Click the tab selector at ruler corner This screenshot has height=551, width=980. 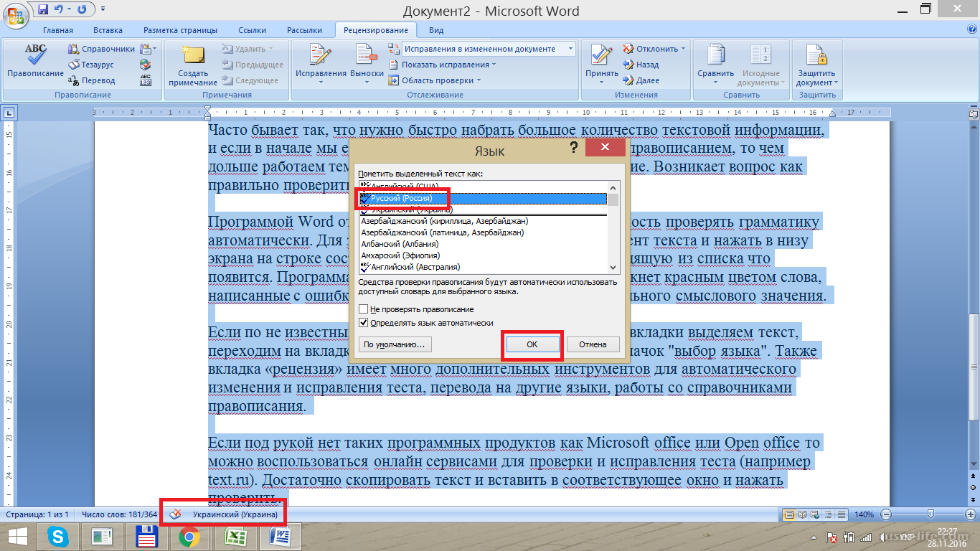[9, 112]
